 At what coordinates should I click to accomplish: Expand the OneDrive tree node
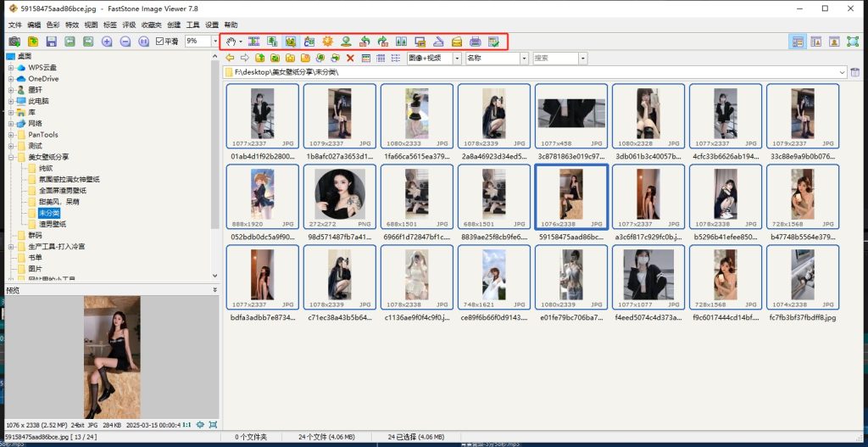[x=11, y=79]
